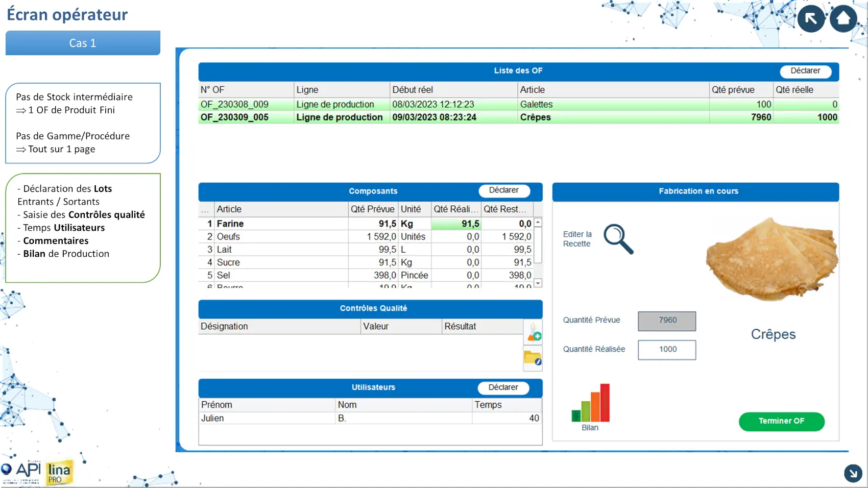Go to next slide arrow icon
868x488 pixels.
tap(853, 473)
